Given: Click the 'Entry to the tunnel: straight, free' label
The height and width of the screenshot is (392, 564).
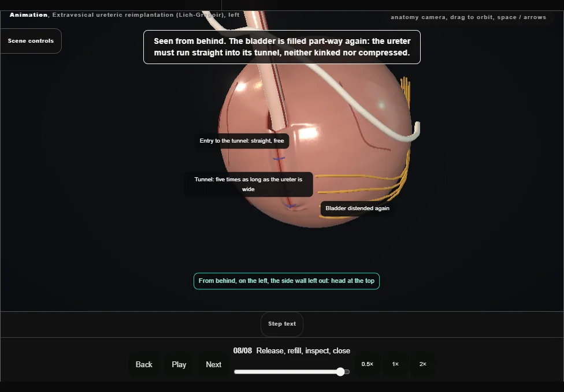Looking at the screenshot, I should (x=242, y=141).
